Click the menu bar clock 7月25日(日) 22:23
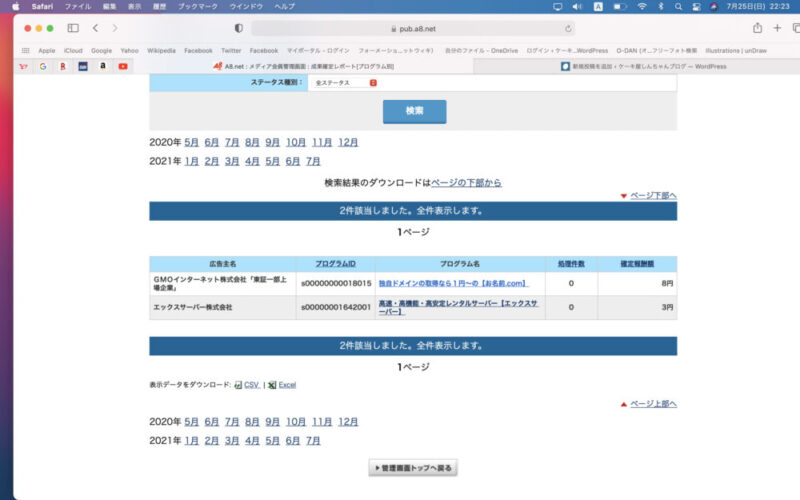The height and width of the screenshot is (500, 800). point(758,7)
